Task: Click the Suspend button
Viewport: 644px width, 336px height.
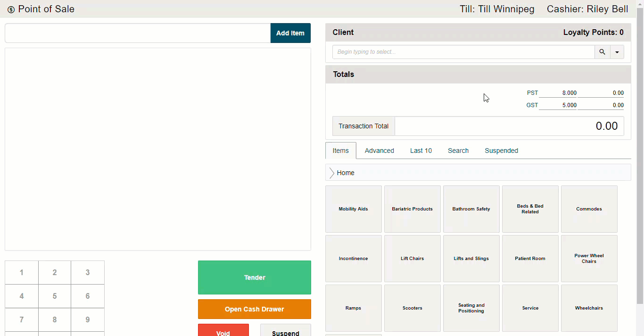Action: pos(286,330)
